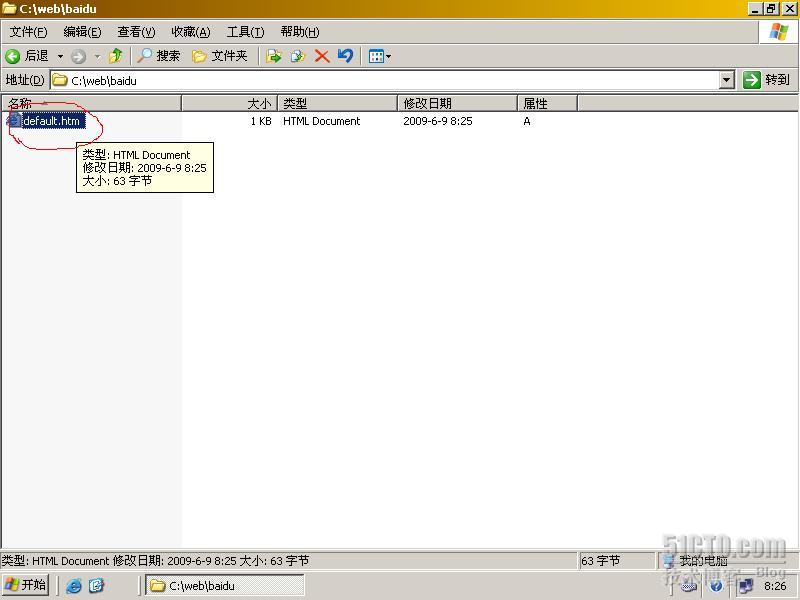The image size is (800, 600).
Task: Click the help tray icon
Action: click(717, 587)
